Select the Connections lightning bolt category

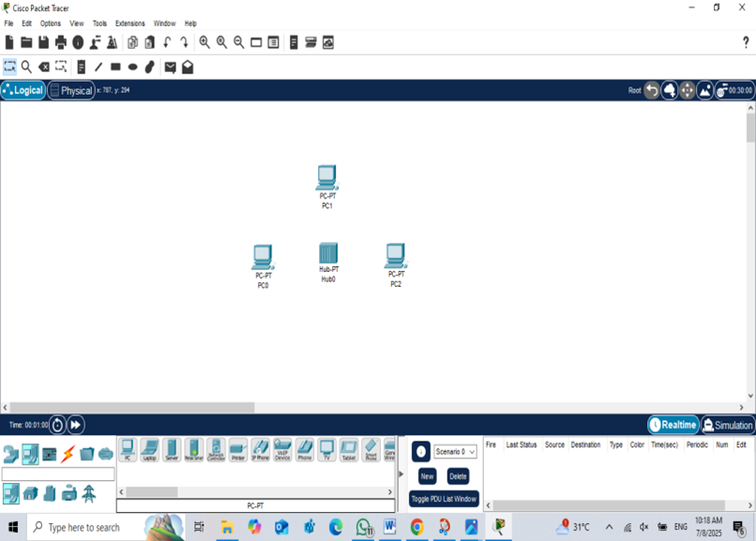68,454
